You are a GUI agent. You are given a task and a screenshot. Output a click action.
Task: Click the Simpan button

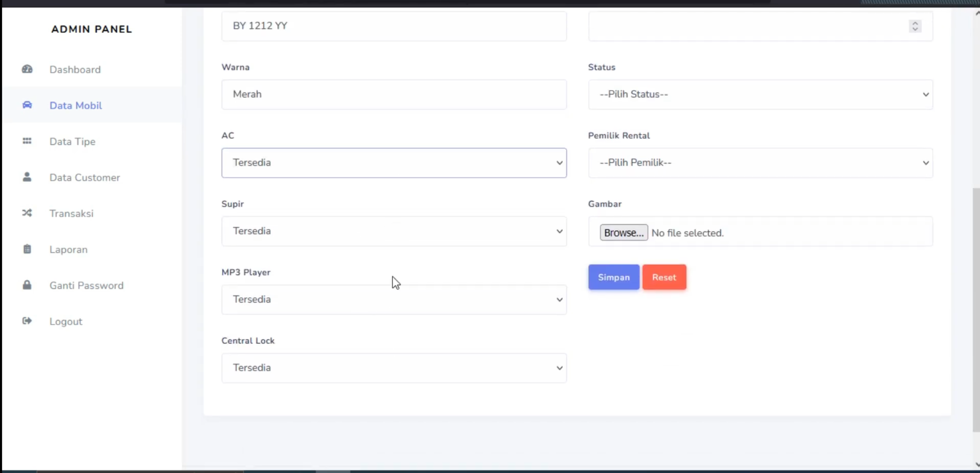(614, 277)
